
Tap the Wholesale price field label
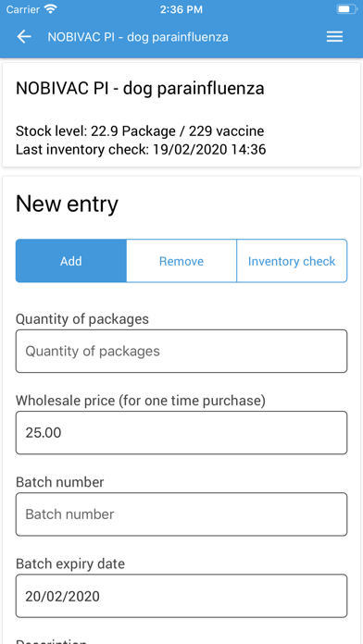[141, 401]
